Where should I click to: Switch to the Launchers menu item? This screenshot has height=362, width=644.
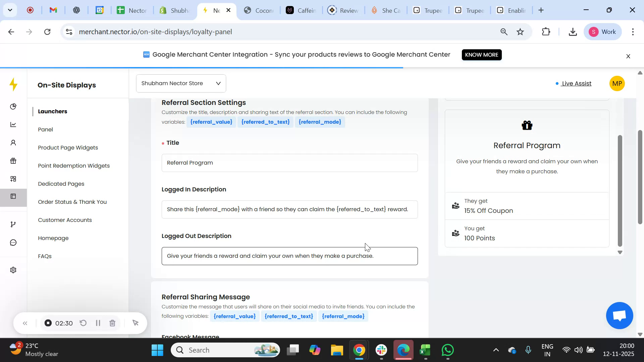(x=53, y=111)
